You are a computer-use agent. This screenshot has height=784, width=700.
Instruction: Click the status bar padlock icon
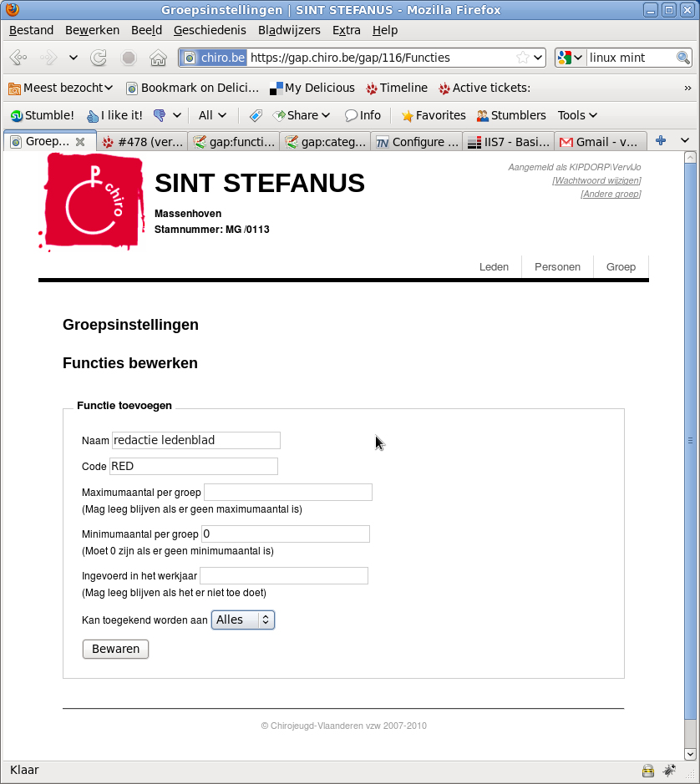[648, 771]
